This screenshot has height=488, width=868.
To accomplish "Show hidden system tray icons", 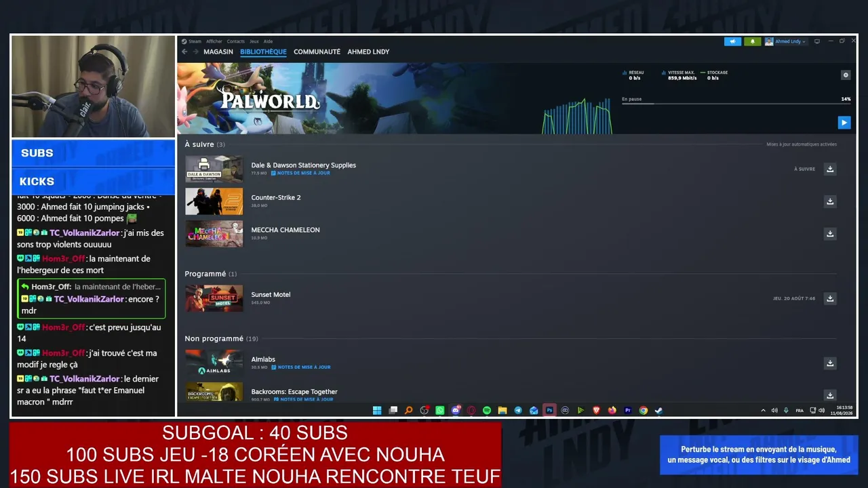I will pyautogui.click(x=763, y=410).
